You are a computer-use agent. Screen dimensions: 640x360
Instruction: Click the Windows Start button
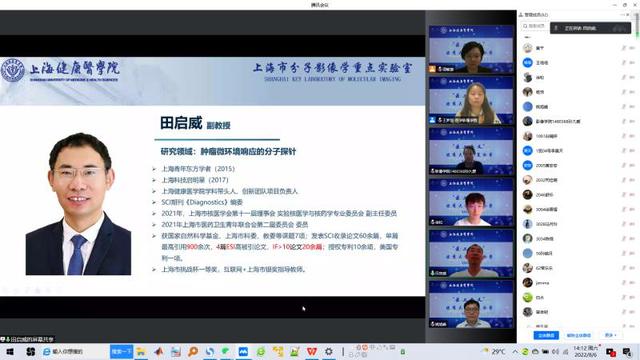10,351
